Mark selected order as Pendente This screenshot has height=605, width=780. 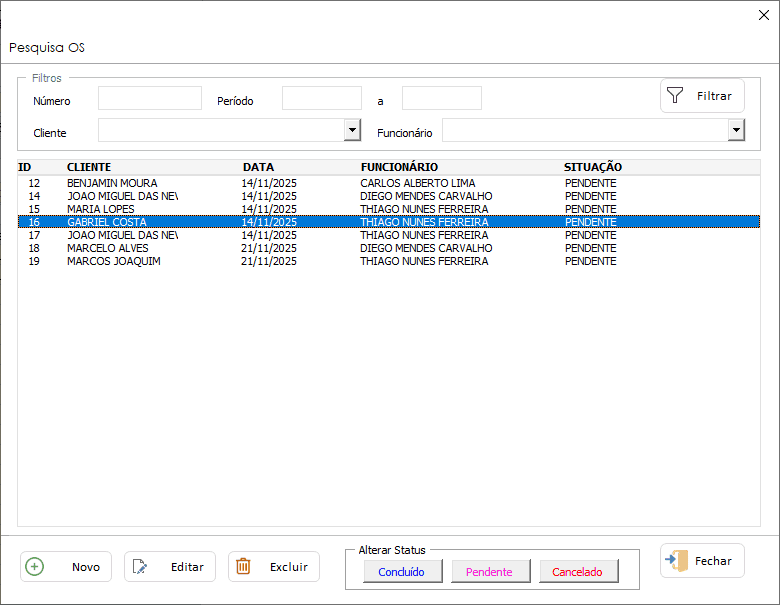coord(489,572)
